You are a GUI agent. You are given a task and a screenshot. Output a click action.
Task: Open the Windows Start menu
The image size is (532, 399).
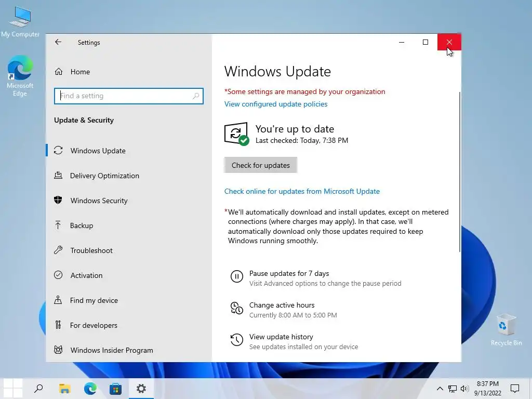click(x=13, y=388)
